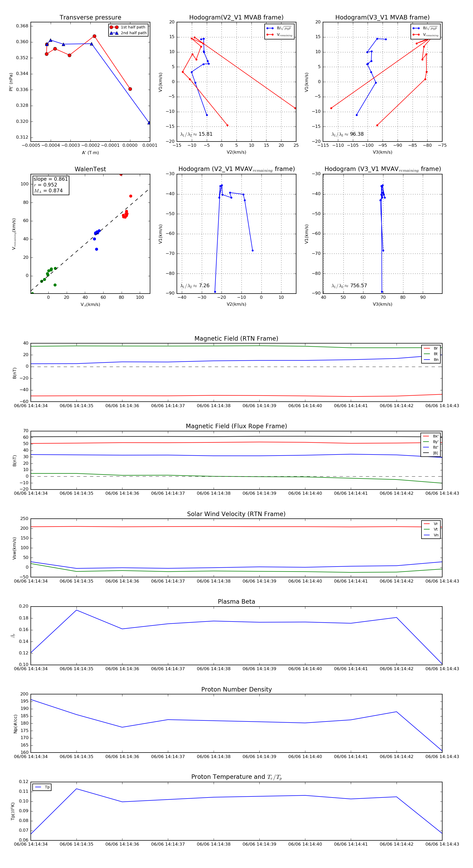The width and height of the screenshot is (473, 868).
Task: Click the 'Solar Wind Velocity (RTN Frame)' title
Action: (x=236, y=514)
